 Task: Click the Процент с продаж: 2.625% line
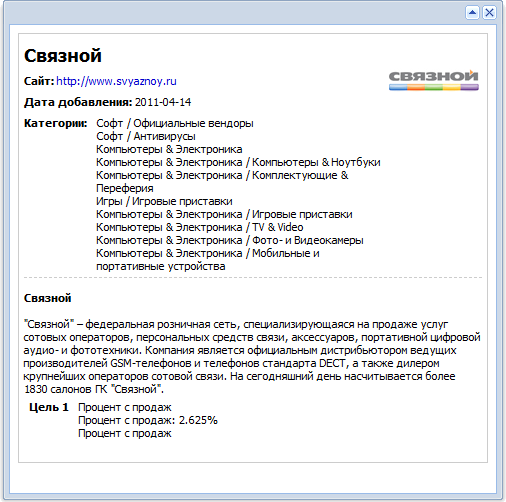[x=148, y=420]
